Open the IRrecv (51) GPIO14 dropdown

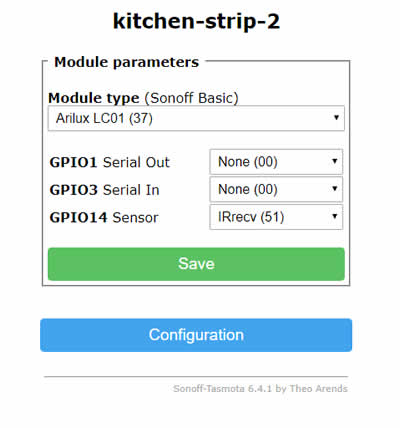click(276, 217)
